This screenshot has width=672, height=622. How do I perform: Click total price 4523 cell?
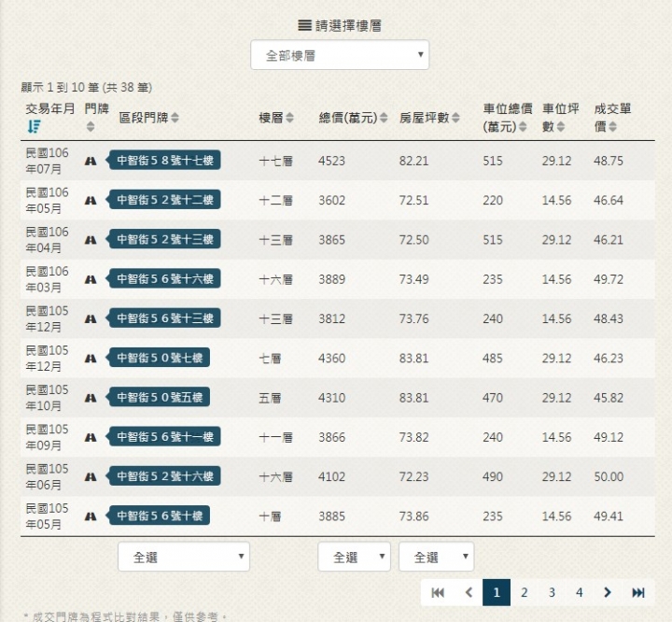(331, 161)
